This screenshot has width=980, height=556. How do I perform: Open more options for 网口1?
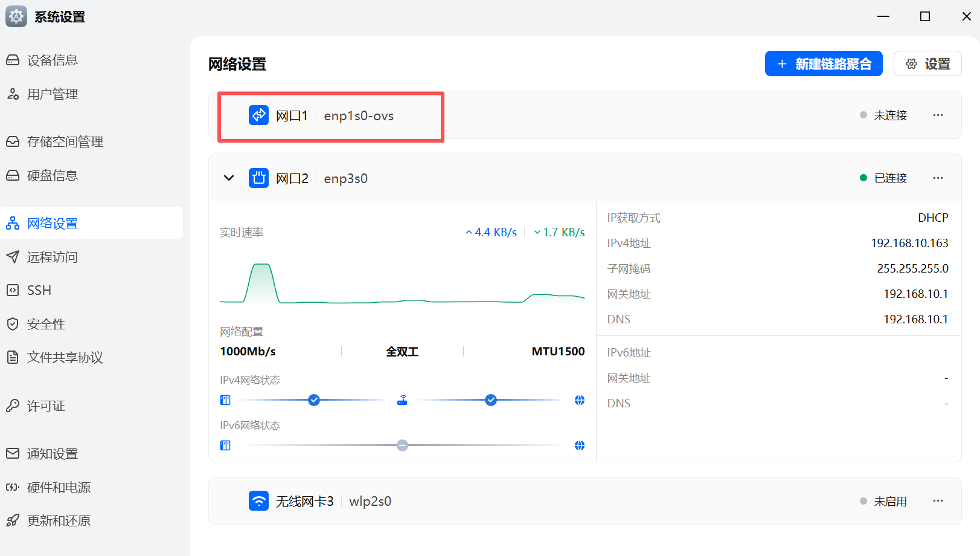(x=938, y=115)
